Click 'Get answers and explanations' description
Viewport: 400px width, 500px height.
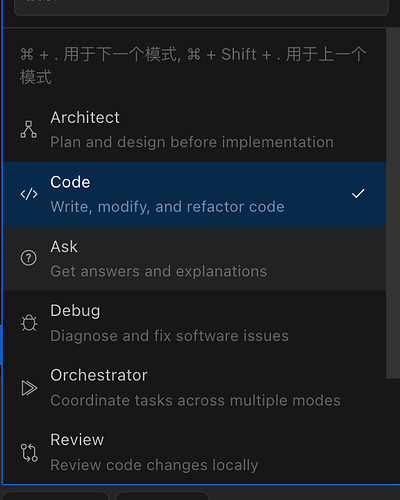coord(159,271)
